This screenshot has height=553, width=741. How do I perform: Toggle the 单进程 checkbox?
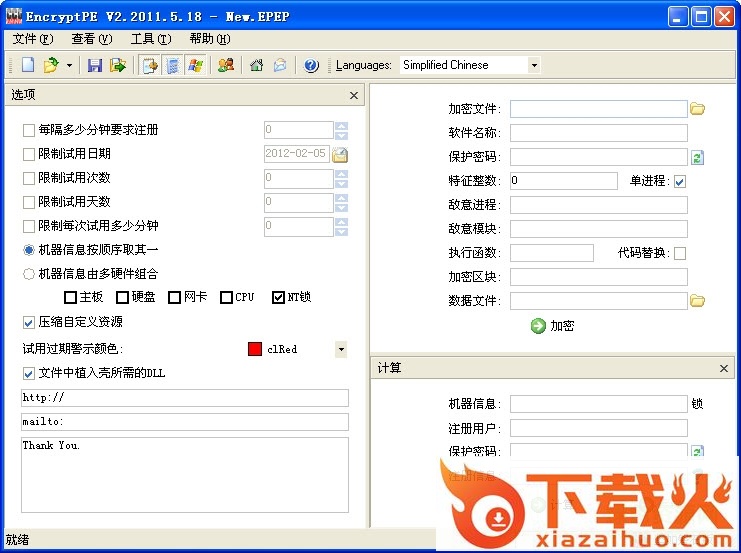(x=680, y=181)
